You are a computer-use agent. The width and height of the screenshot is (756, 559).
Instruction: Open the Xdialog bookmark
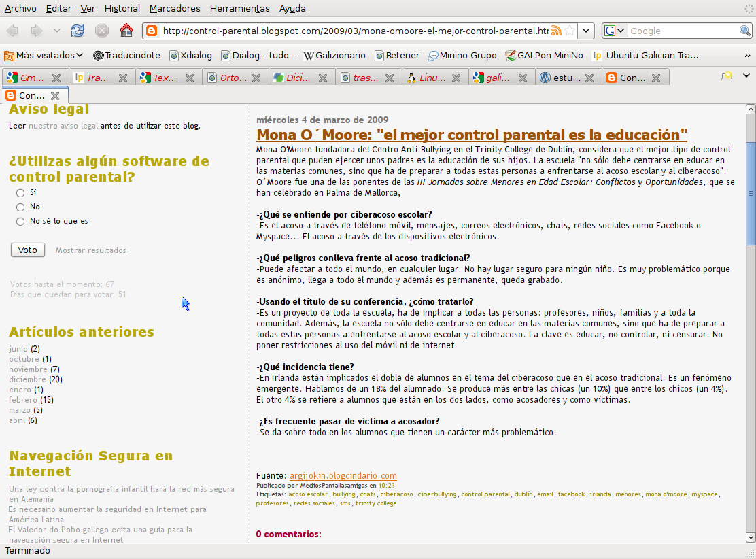pyautogui.click(x=191, y=56)
